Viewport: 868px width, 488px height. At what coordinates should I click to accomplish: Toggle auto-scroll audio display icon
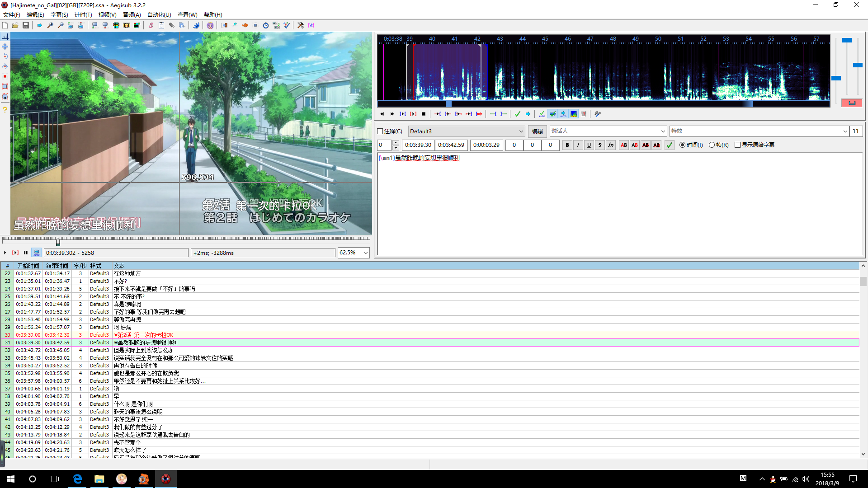click(x=563, y=114)
